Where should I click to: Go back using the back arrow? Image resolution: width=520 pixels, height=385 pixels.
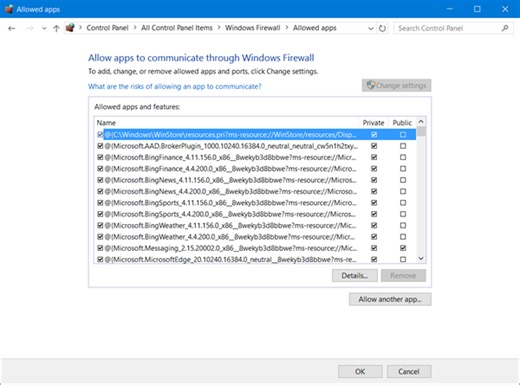coord(12,28)
